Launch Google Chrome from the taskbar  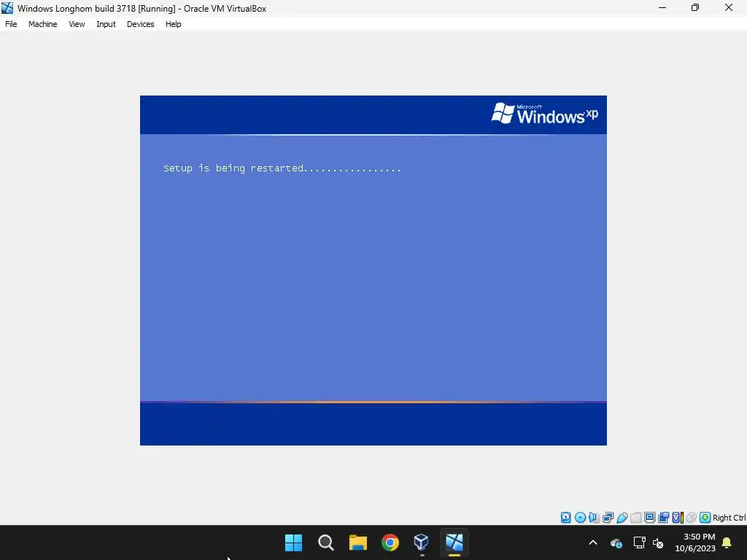pos(390,542)
